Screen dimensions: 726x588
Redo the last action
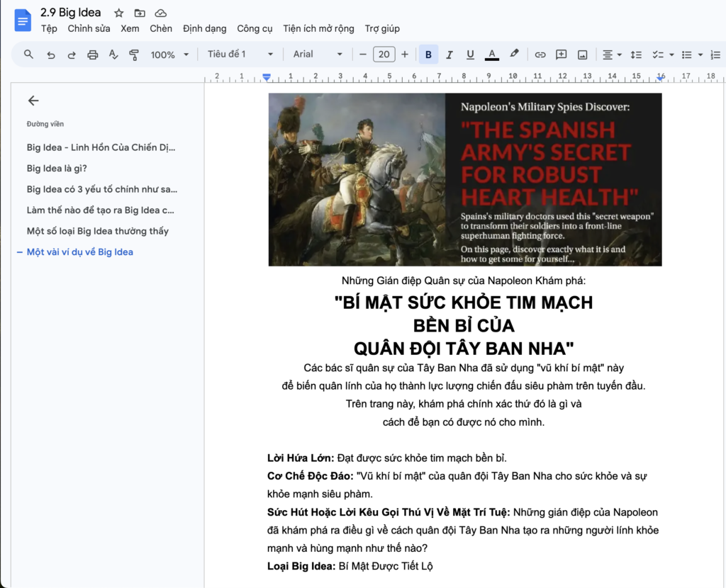click(72, 55)
